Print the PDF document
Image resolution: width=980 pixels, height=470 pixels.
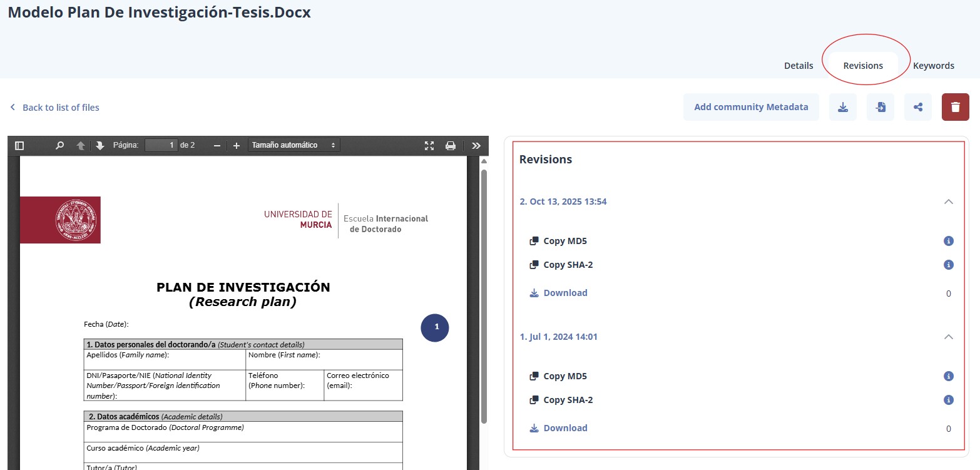click(450, 146)
